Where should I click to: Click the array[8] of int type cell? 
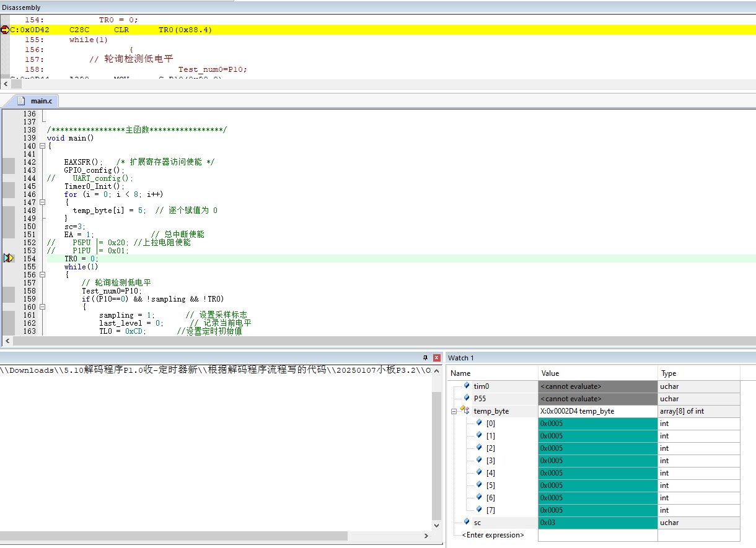(x=699, y=411)
